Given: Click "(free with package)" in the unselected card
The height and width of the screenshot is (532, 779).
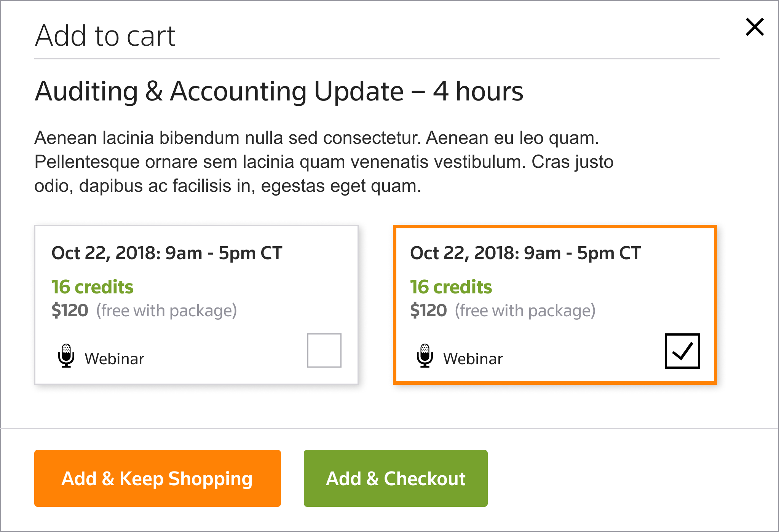Looking at the screenshot, I should click(166, 311).
